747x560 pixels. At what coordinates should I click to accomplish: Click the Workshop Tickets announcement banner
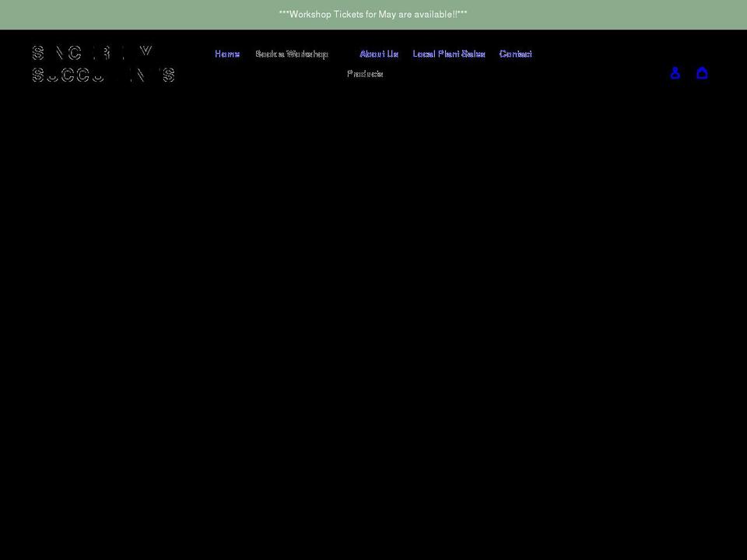[373, 14]
